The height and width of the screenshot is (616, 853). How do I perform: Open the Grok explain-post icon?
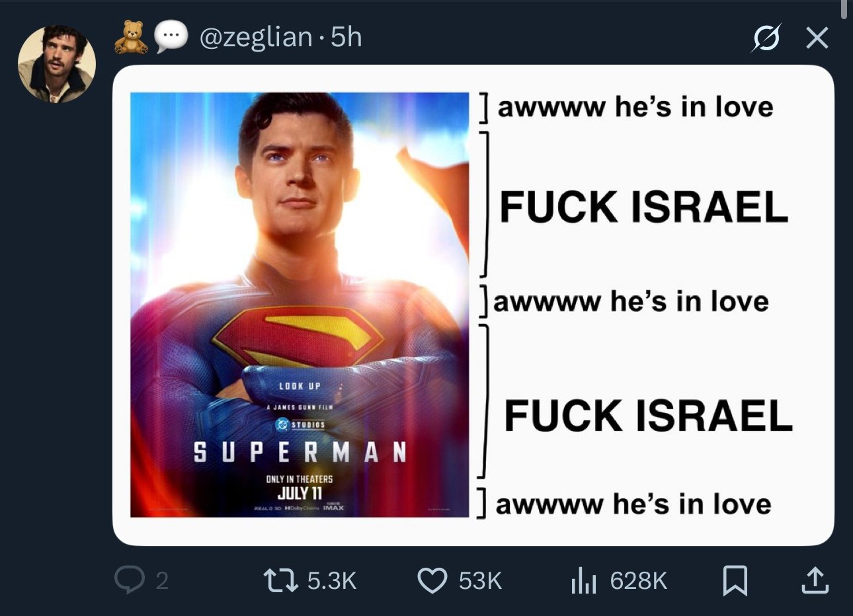point(766,38)
